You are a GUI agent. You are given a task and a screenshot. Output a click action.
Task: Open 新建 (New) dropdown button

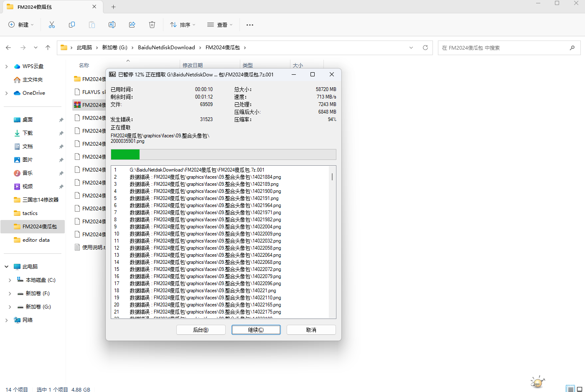tap(21, 25)
